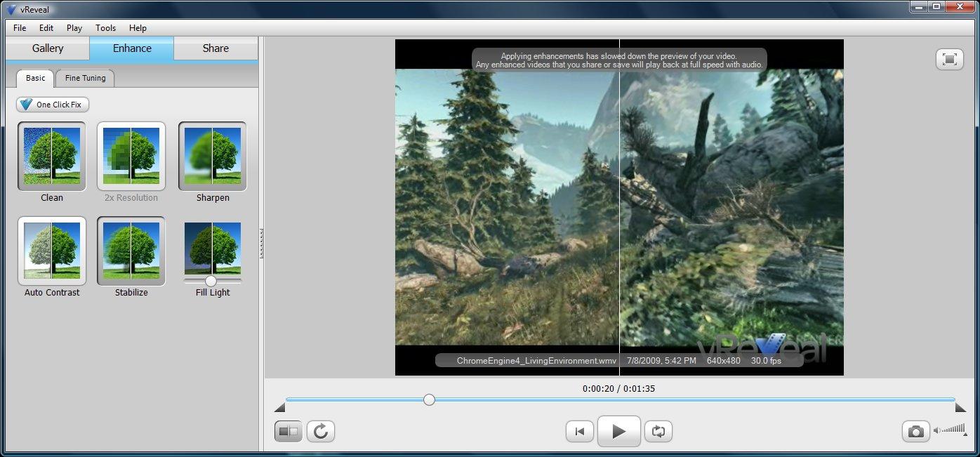Switch to the Basic sub-tab
The image size is (980, 457).
[x=35, y=78]
